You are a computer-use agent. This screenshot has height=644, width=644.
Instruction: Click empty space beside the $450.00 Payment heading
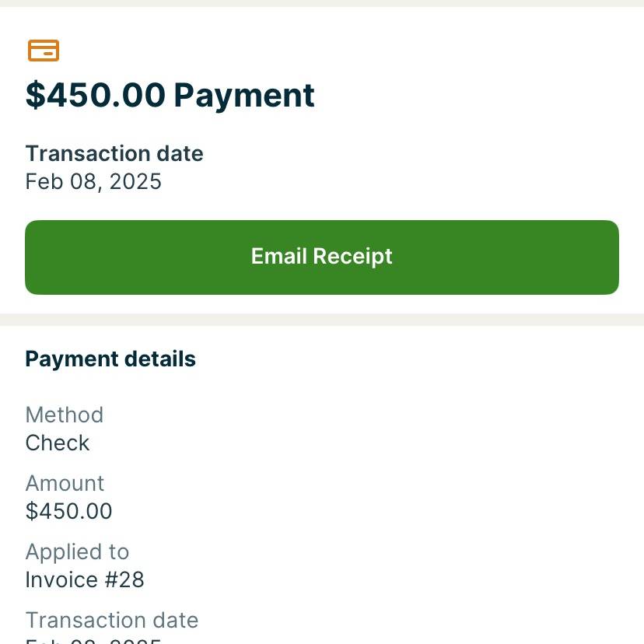pos(472,96)
